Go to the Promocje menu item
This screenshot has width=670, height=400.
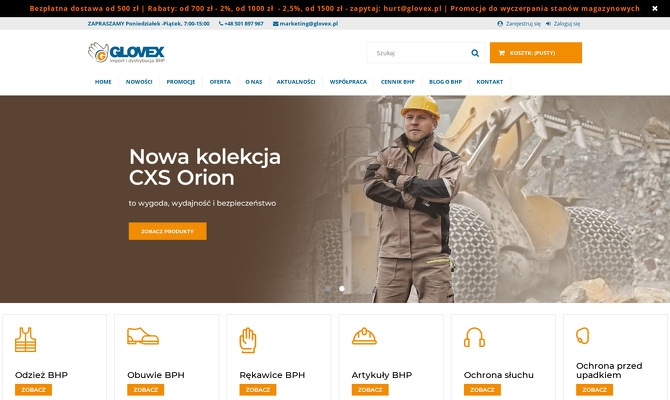[x=181, y=82]
